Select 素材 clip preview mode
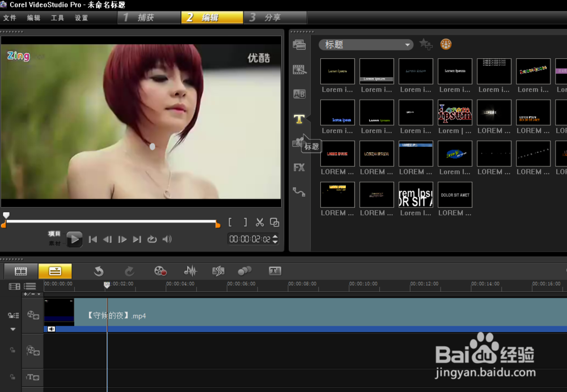 coord(54,243)
